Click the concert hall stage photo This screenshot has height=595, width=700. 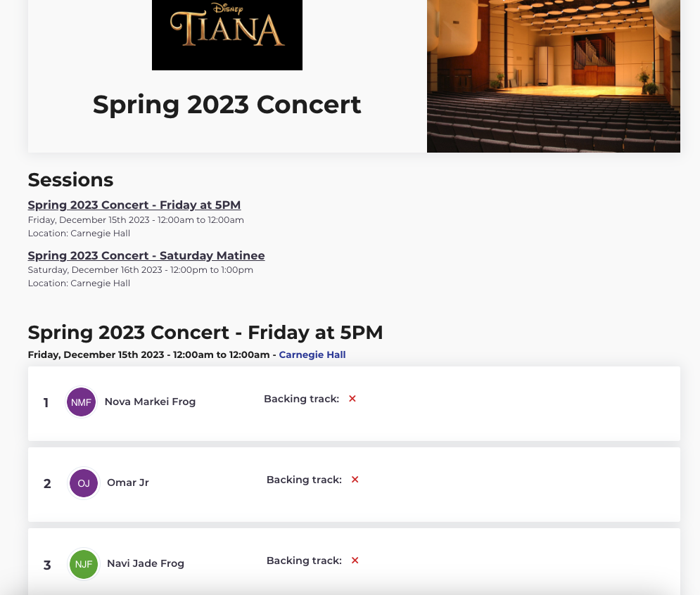point(553,75)
